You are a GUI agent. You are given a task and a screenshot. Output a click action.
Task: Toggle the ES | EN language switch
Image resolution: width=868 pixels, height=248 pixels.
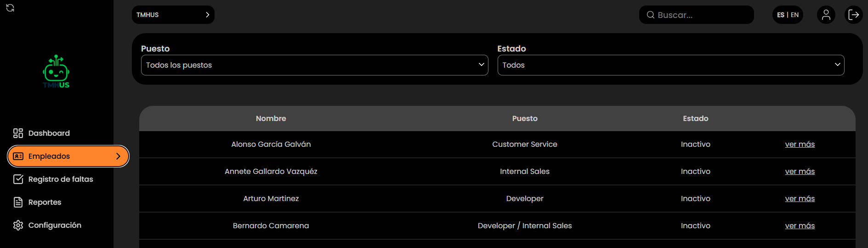click(788, 15)
